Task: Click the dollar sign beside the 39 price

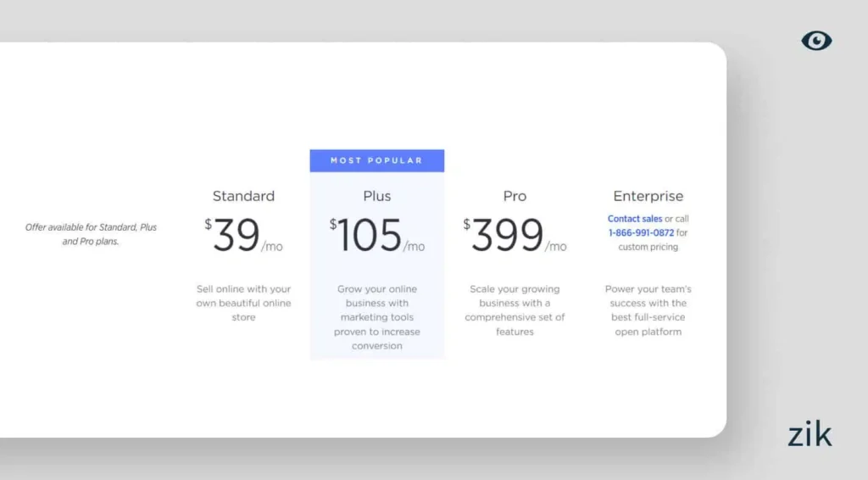Action: (x=208, y=225)
